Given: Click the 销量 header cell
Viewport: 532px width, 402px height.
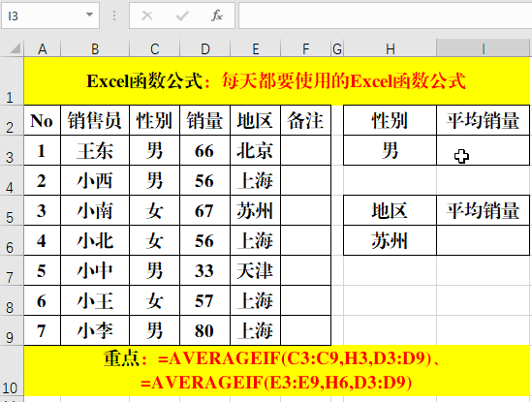Looking at the screenshot, I should tap(204, 120).
